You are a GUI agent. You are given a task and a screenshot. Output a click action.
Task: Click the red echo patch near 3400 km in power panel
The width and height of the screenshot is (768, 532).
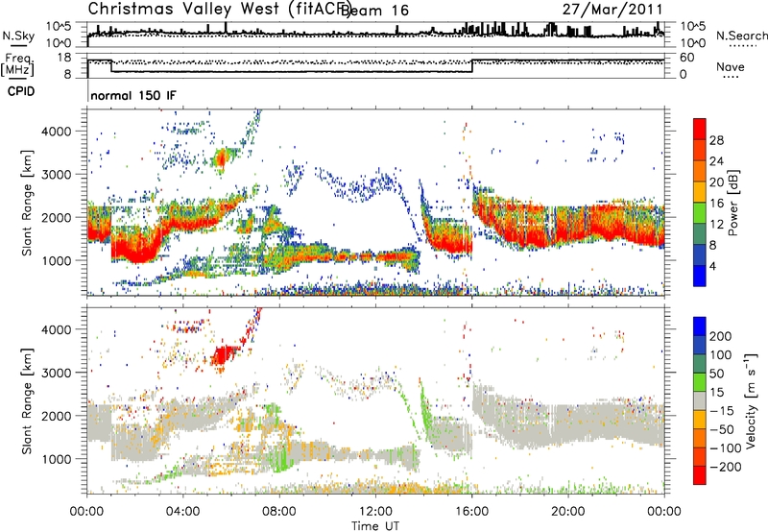coord(222,158)
